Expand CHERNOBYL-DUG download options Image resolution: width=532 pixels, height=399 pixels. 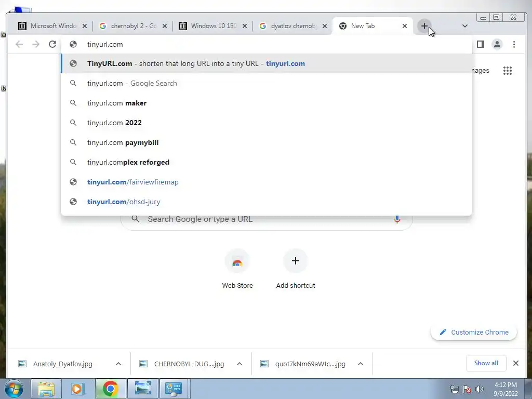[x=240, y=364]
